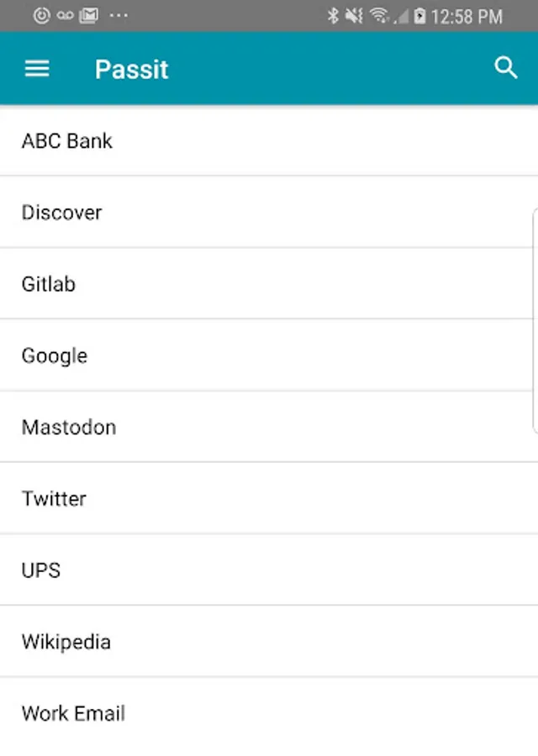538x756 pixels.
Task: Tap the battery status icon
Action: tap(419, 16)
